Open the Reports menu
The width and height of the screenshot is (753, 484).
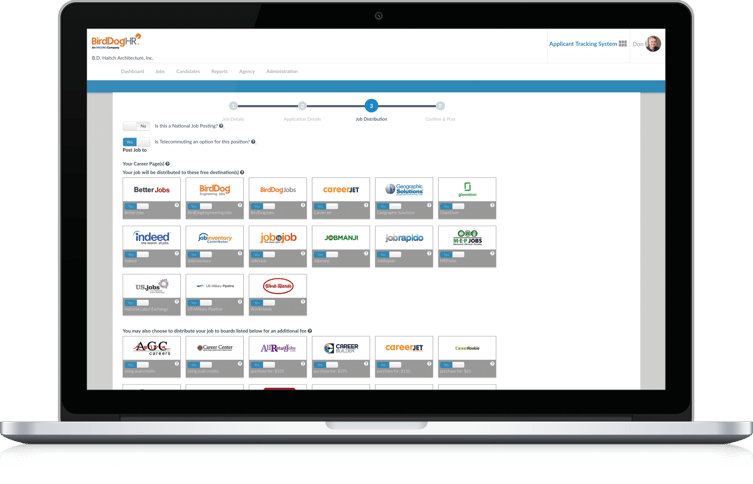point(219,72)
